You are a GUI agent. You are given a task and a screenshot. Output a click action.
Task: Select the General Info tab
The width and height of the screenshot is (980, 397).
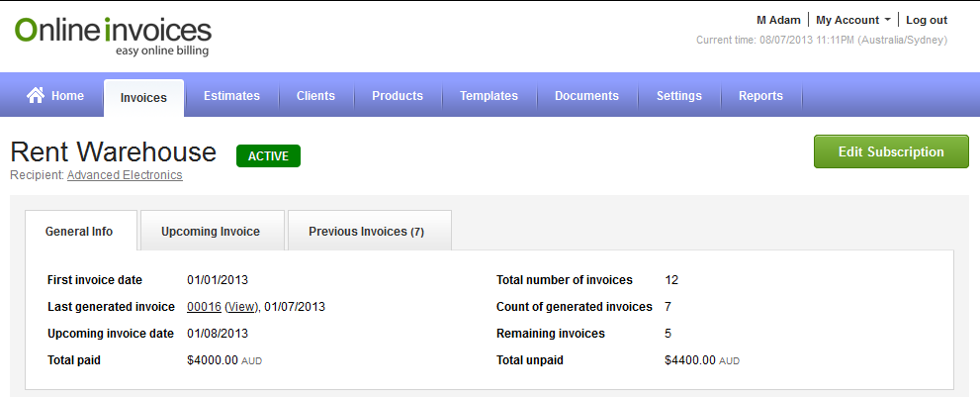pyautogui.click(x=79, y=232)
